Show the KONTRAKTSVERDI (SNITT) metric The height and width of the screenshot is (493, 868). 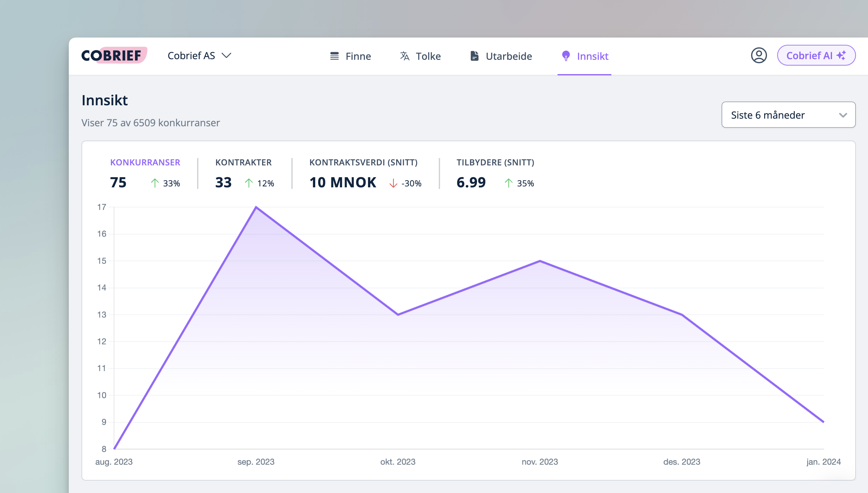(363, 163)
